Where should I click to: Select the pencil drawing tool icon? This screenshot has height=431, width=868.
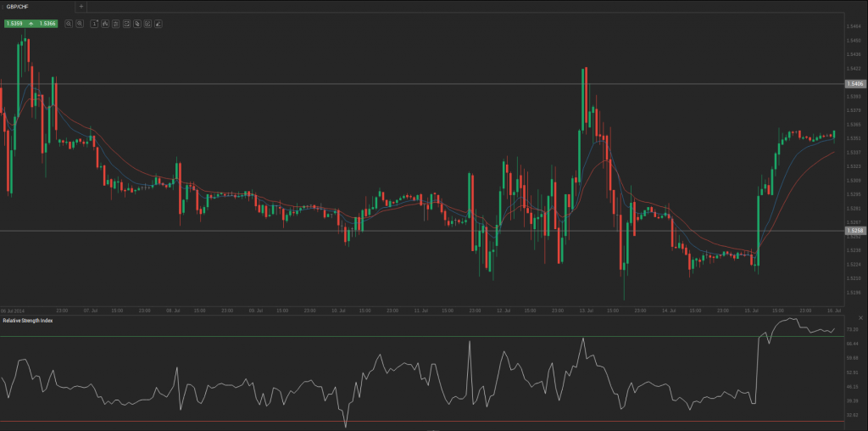pos(159,24)
